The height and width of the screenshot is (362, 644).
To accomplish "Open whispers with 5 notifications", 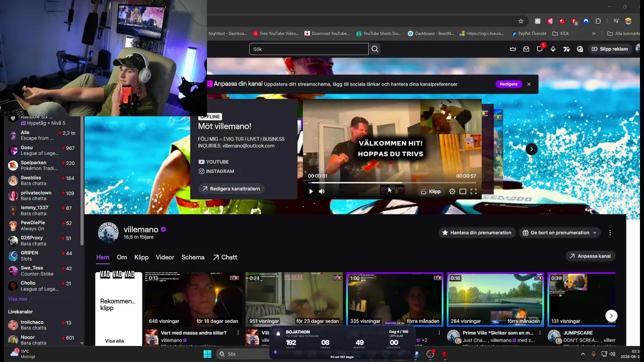I will [x=540, y=49].
